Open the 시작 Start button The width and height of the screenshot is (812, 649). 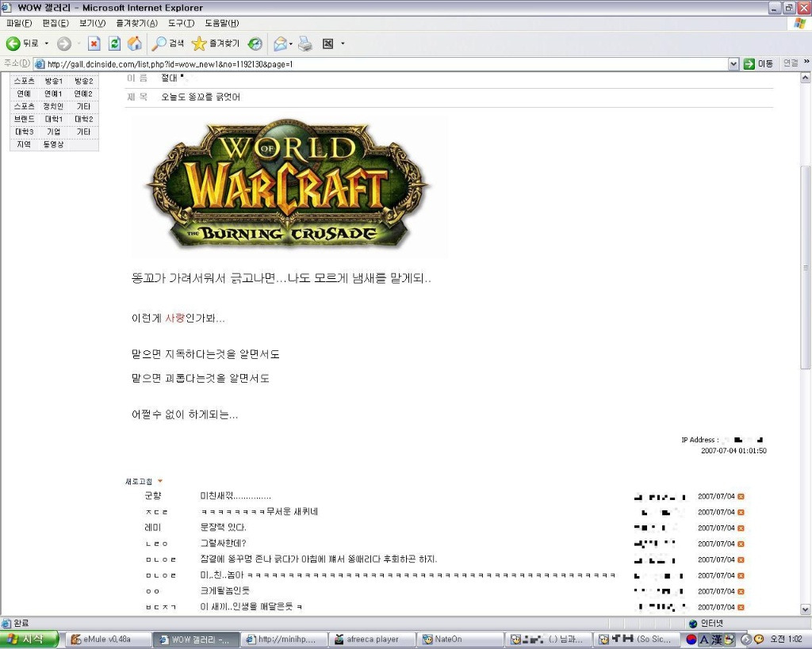click(x=29, y=639)
